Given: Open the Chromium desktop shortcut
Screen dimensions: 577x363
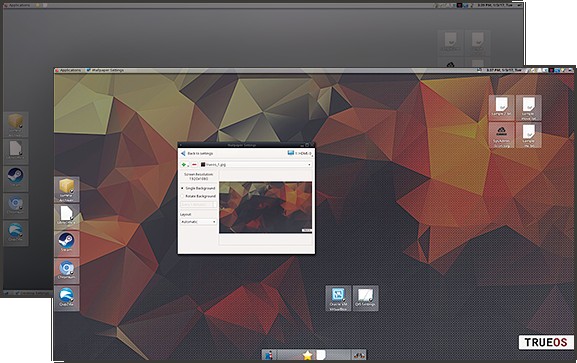Looking at the screenshot, I should click(67, 270).
